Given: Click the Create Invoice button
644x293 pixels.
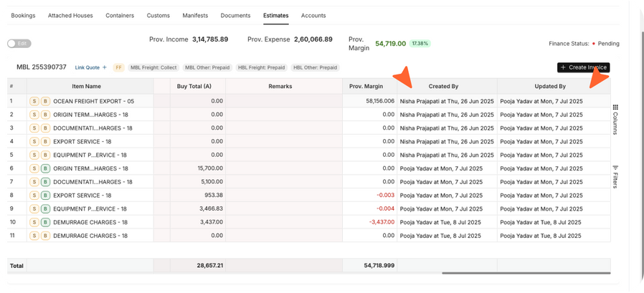Looking at the screenshot, I should [583, 67].
